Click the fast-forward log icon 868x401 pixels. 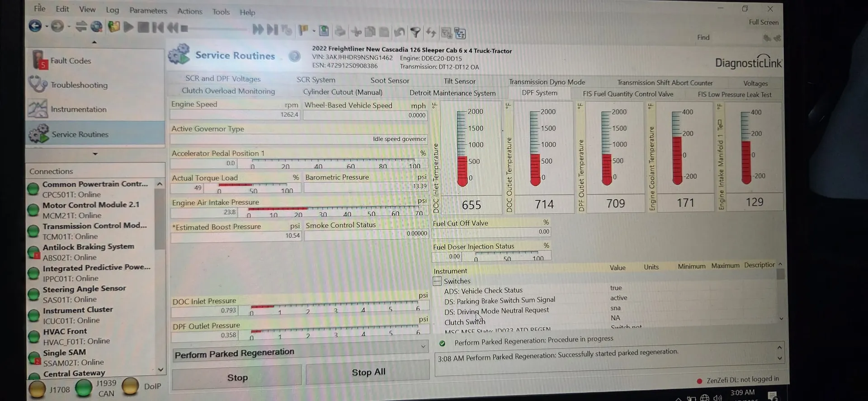click(x=258, y=29)
